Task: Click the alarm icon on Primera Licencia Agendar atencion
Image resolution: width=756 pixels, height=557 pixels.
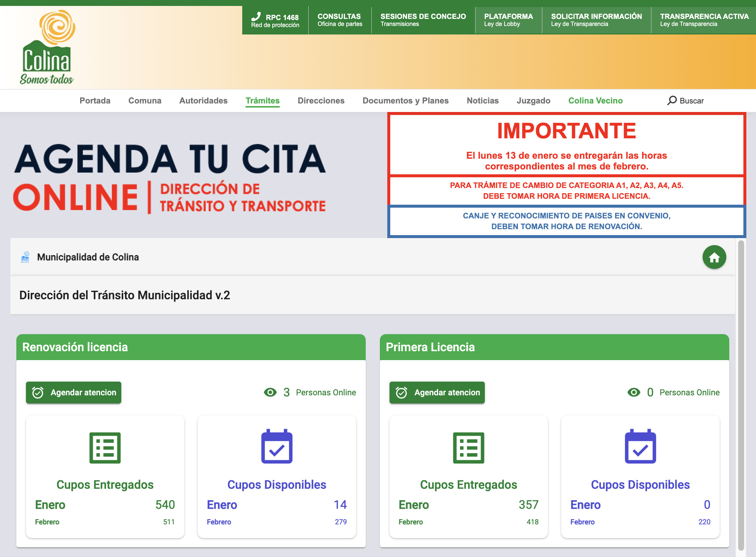Action: 401,392
